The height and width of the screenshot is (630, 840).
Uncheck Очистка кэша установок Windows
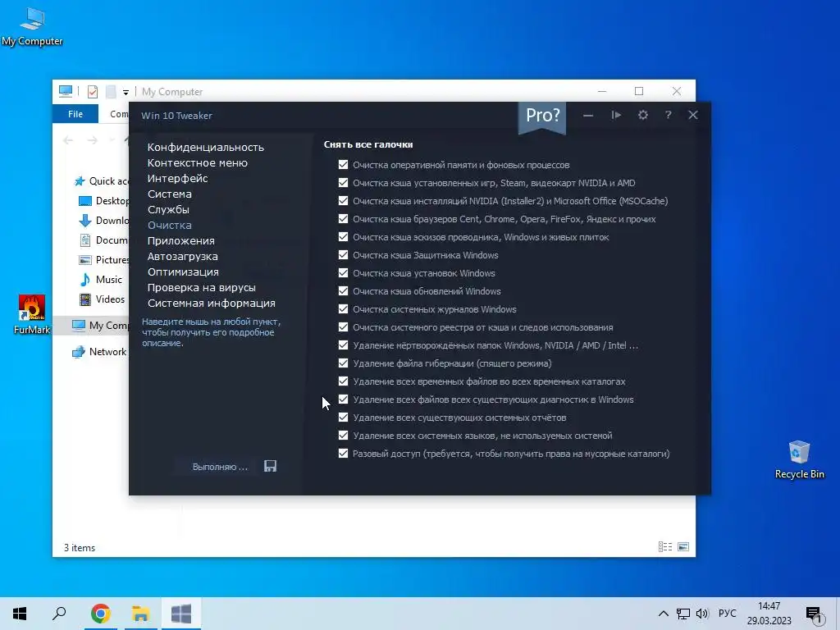[344, 272]
